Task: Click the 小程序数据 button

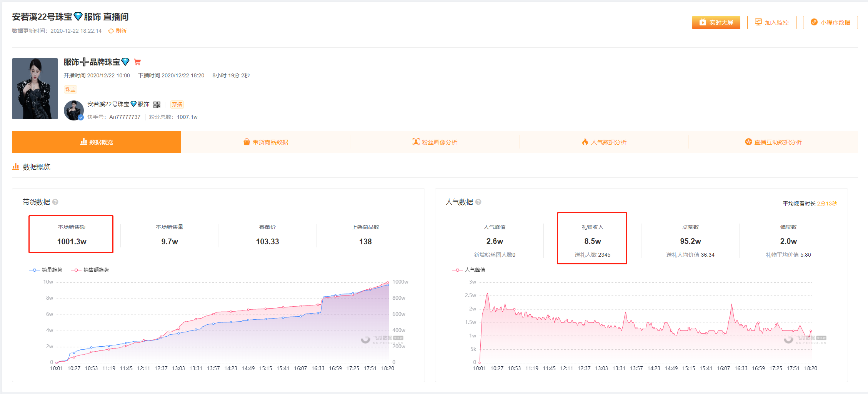Action: pyautogui.click(x=830, y=22)
